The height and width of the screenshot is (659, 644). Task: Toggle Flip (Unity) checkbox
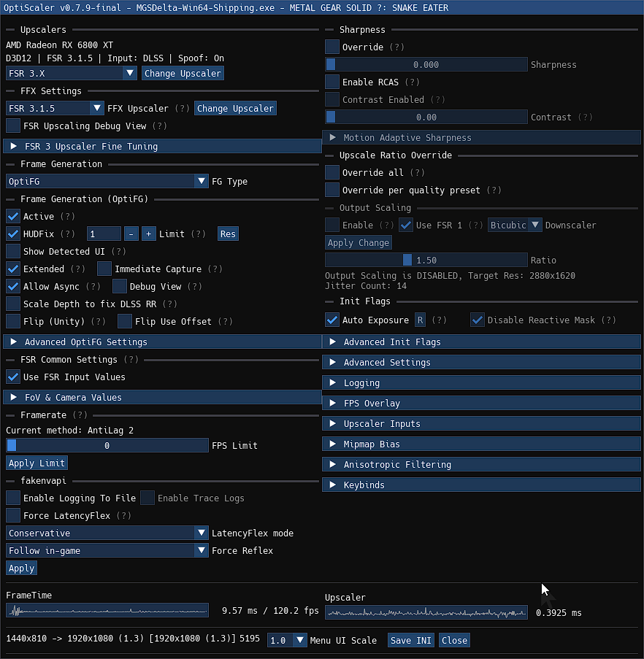click(x=13, y=322)
